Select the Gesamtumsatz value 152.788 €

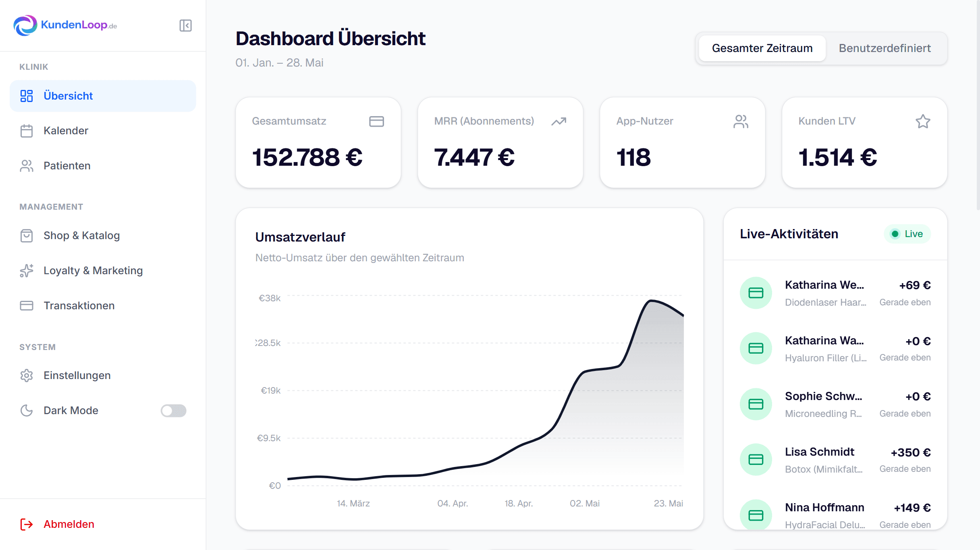(307, 157)
